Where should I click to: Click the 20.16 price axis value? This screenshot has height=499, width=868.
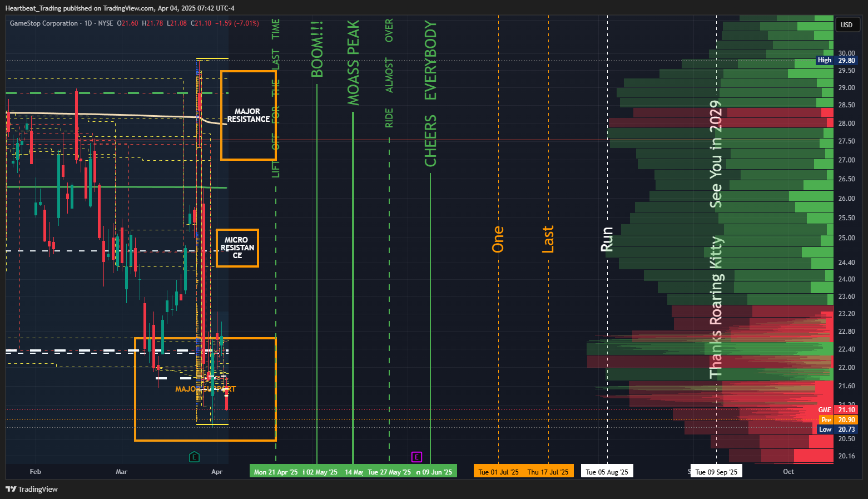click(x=846, y=456)
